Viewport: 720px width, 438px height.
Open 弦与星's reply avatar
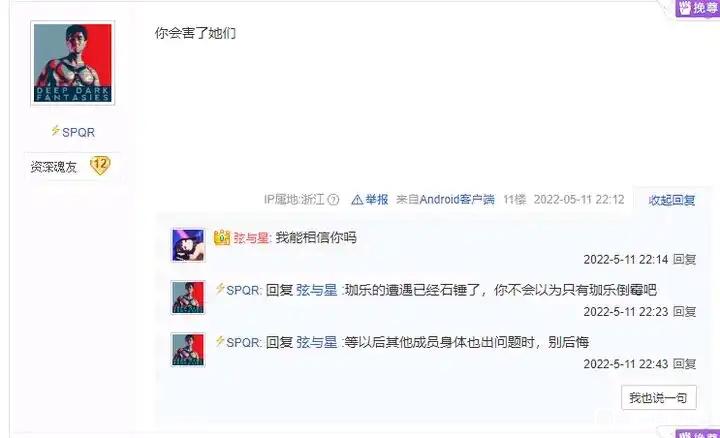coord(188,245)
